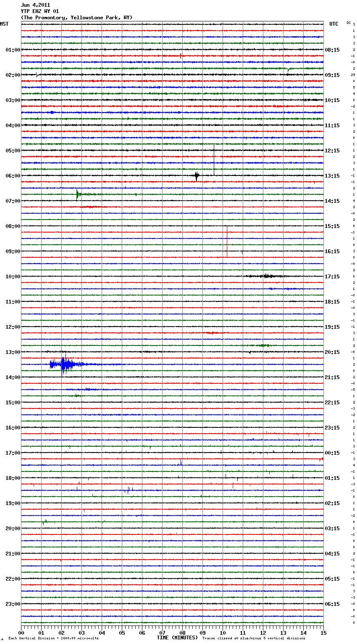Click the "14:00" MST time label
Viewport: 357px width, 644px height.
pyautogui.click(x=13, y=377)
